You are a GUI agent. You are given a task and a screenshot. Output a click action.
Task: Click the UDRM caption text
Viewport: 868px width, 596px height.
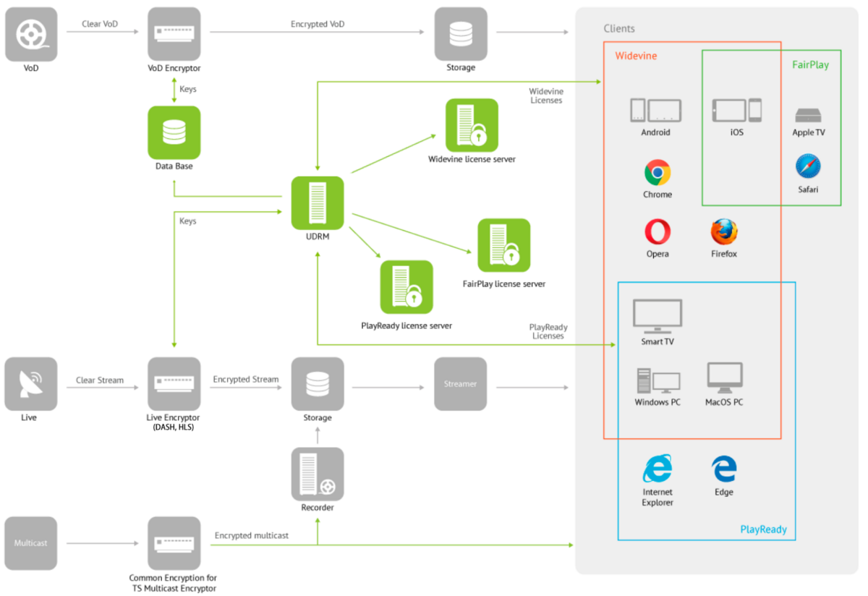coord(318,237)
